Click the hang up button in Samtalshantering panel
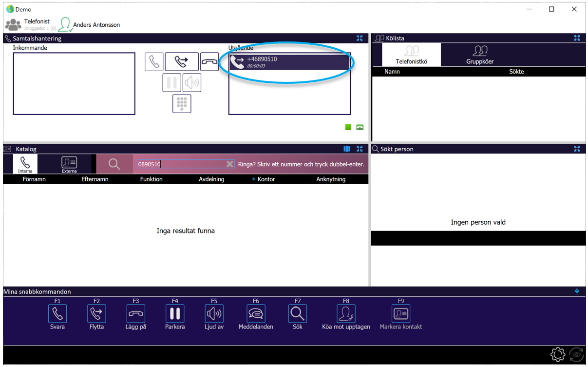The width and height of the screenshot is (588, 367). point(209,62)
